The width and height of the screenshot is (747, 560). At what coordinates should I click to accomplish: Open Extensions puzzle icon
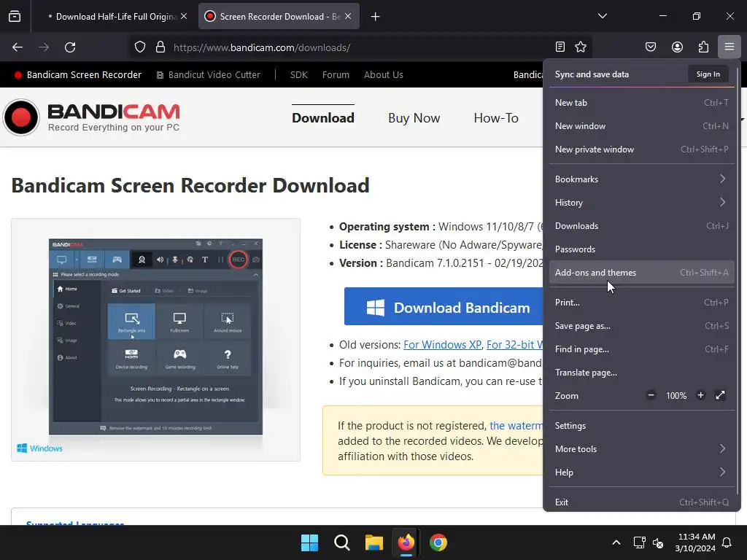[703, 47]
